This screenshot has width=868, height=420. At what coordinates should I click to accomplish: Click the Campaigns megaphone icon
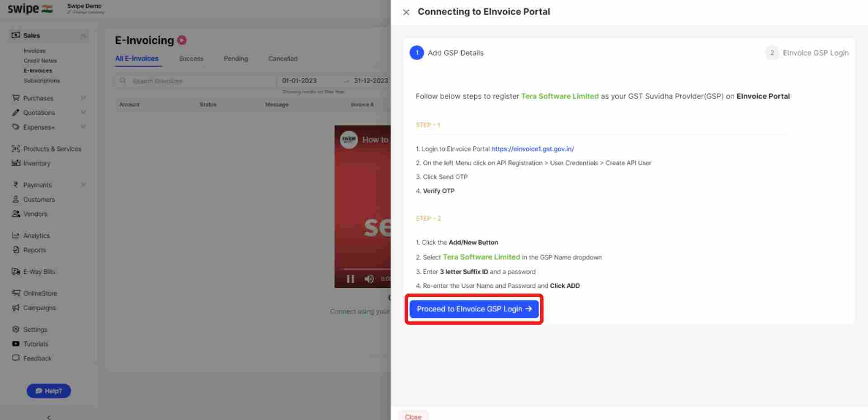point(16,308)
